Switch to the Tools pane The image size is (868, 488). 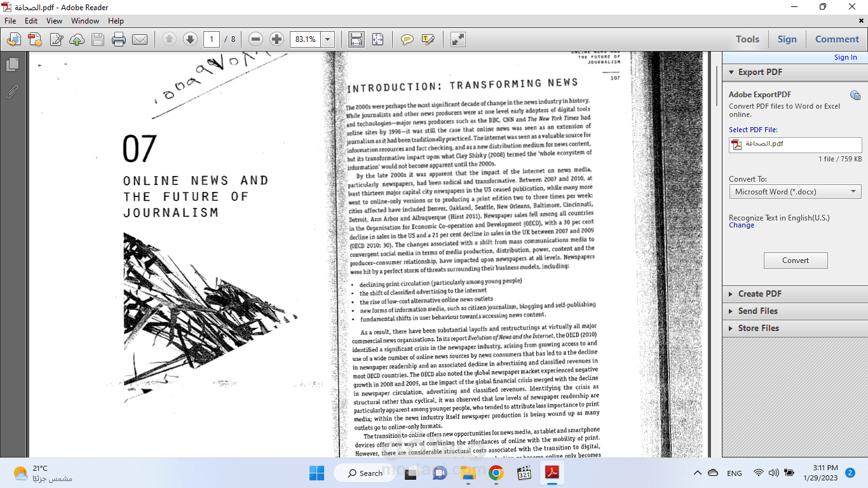747,39
